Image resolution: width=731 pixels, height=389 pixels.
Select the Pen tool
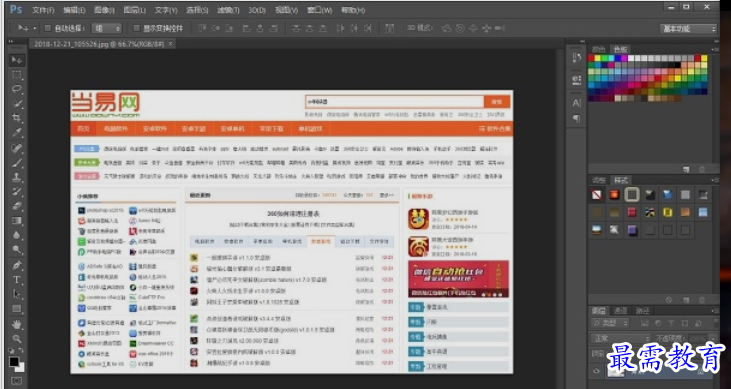tap(17, 265)
